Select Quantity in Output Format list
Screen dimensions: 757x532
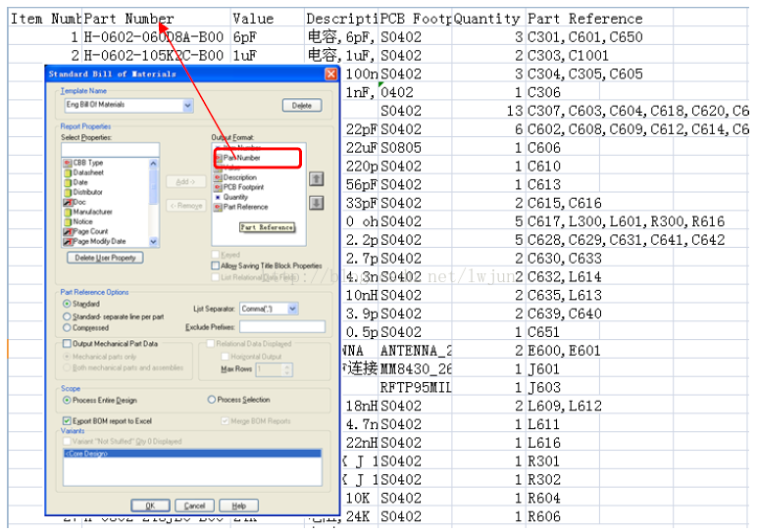tap(235, 197)
